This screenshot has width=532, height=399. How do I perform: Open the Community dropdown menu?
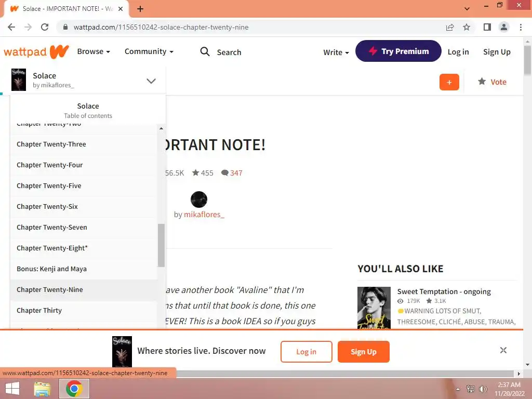[149, 51]
